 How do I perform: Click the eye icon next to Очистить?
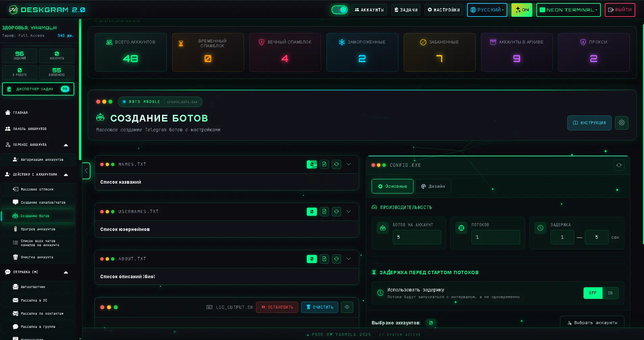(x=347, y=307)
